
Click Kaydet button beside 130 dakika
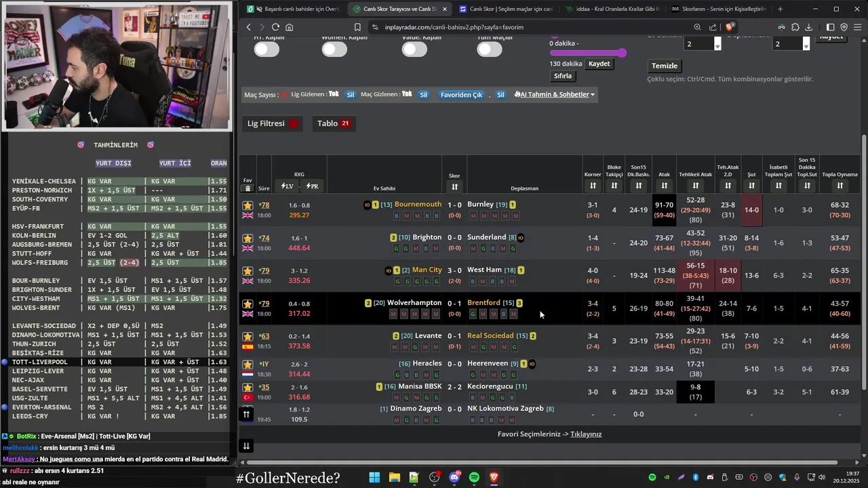coord(599,64)
